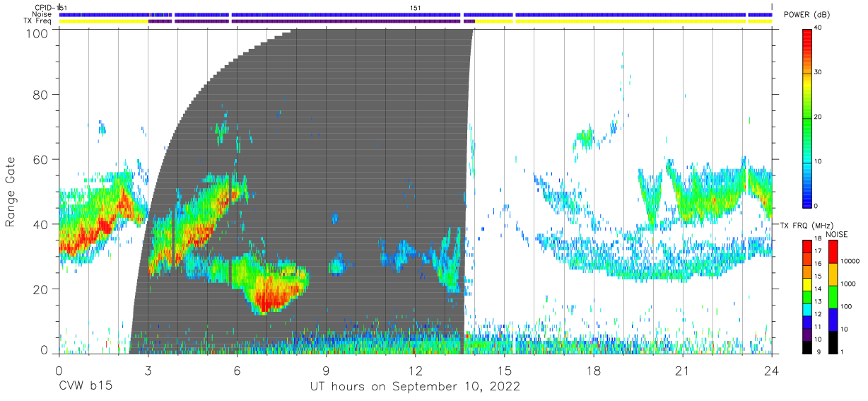The width and height of the screenshot is (868, 401).
Task: Click x-axis tick label "3"
Action: pos(148,369)
